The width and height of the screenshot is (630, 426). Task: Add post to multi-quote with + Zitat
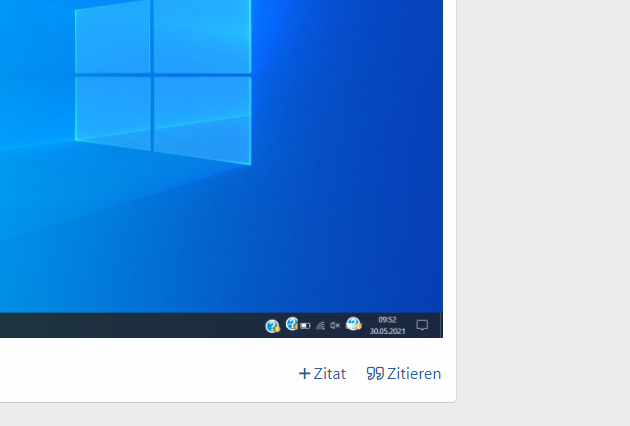coord(322,374)
